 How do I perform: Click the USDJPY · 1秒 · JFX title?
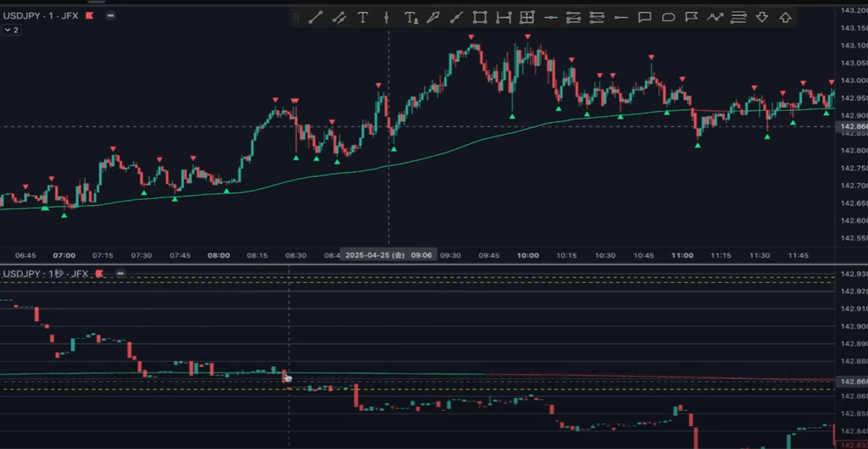(x=46, y=274)
